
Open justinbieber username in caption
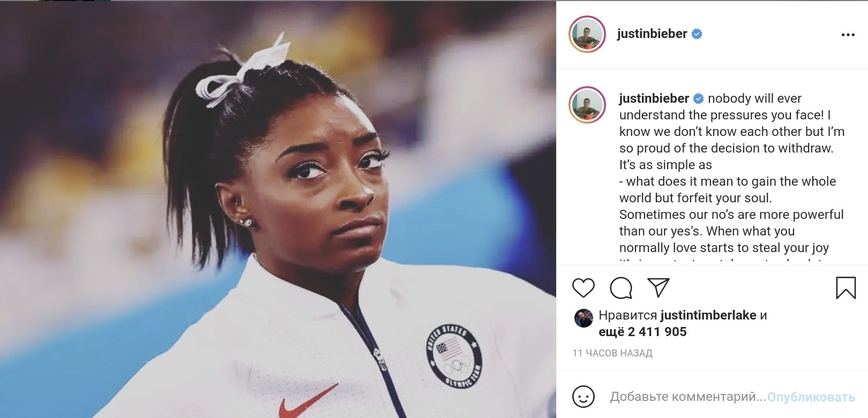click(x=654, y=98)
